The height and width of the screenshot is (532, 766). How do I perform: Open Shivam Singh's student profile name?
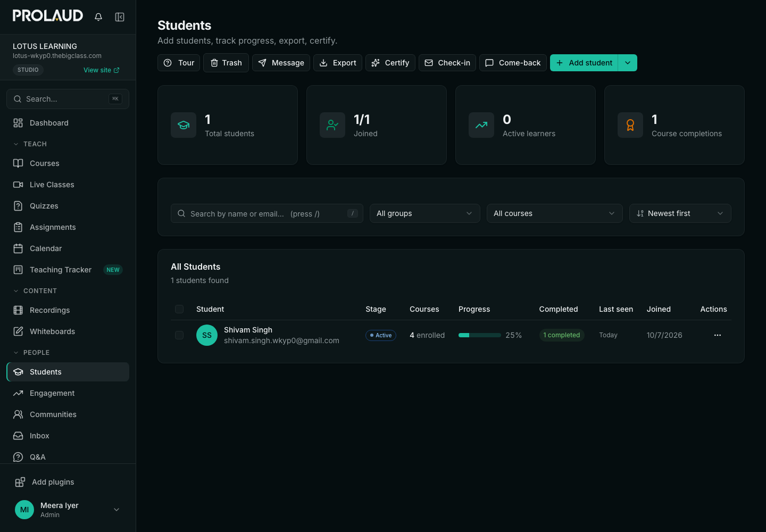248,330
